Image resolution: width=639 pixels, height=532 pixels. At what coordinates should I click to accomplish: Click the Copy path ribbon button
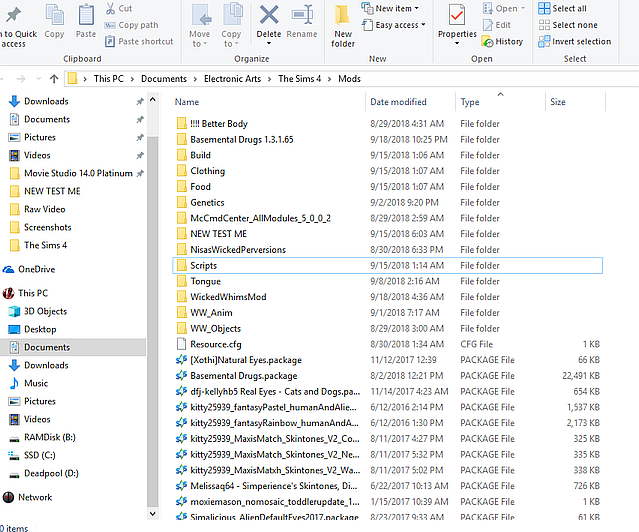(131, 25)
